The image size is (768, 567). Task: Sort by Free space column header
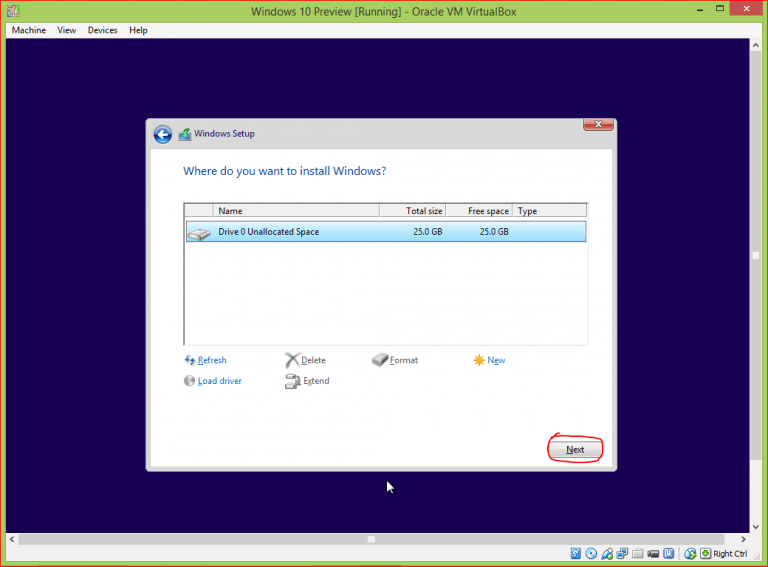coord(479,211)
